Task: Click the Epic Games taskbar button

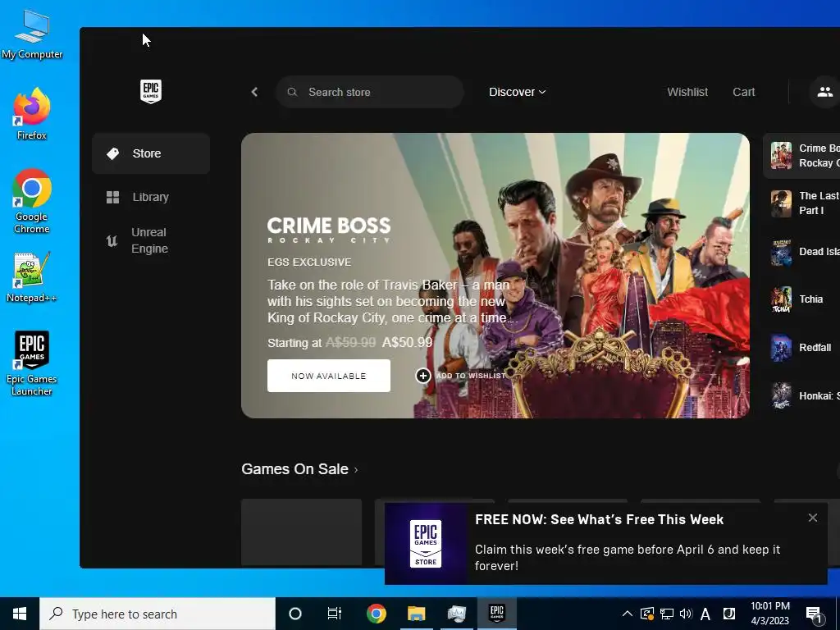Action: [496, 614]
